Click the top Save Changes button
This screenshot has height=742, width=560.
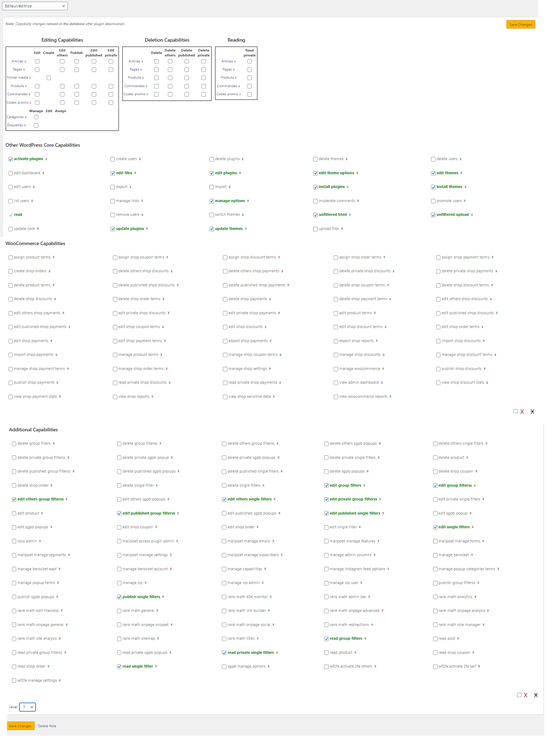tap(521, 25)
